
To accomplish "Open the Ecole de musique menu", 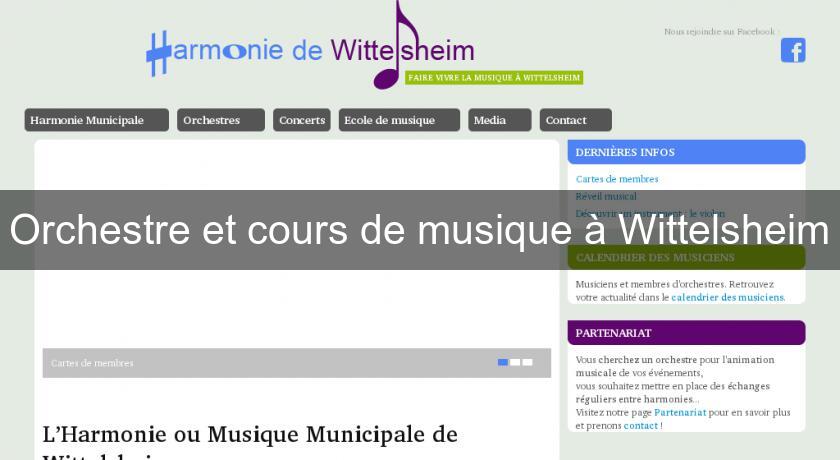I will click(399, 120).
